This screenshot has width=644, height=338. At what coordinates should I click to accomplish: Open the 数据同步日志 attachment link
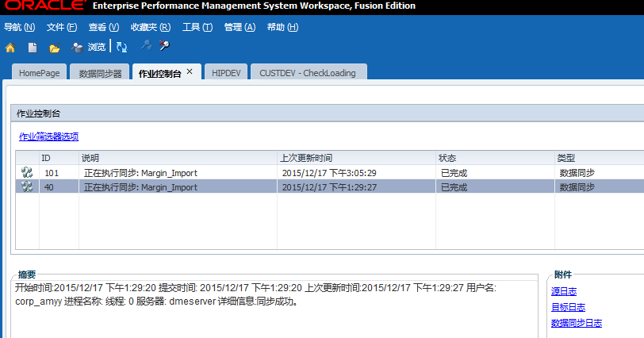[577, 323]
